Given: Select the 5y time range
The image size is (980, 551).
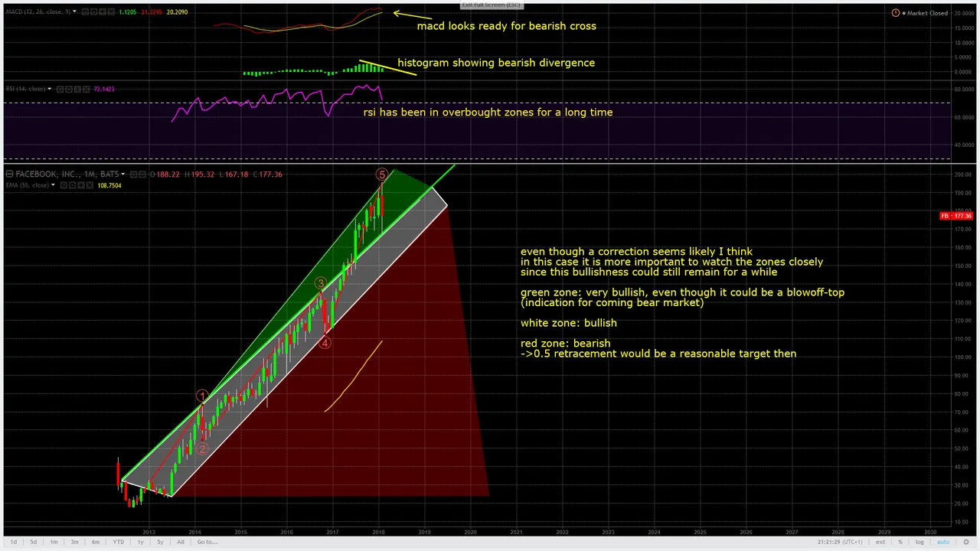Looking at the screenshot, I should (160, 542).
